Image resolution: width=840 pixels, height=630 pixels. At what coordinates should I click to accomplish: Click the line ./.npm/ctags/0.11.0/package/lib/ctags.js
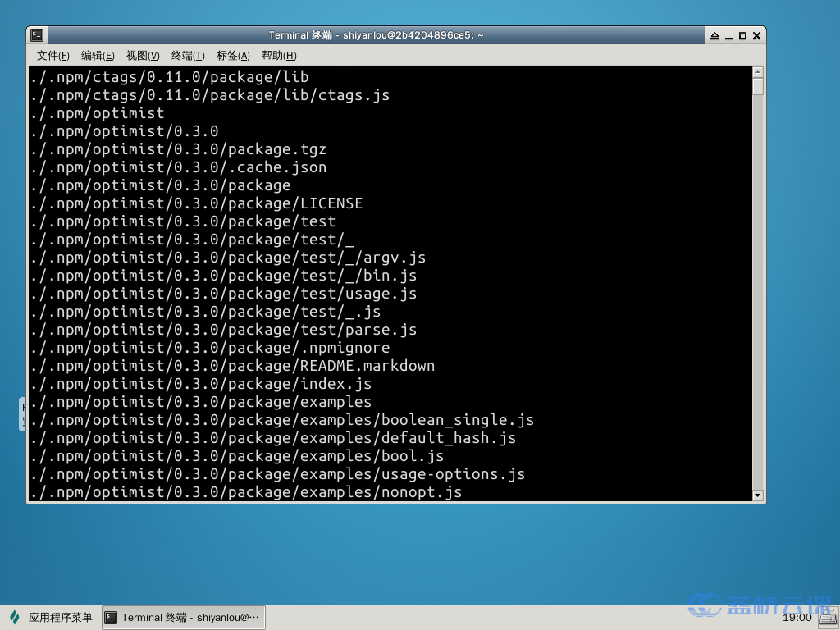(210, 95)
